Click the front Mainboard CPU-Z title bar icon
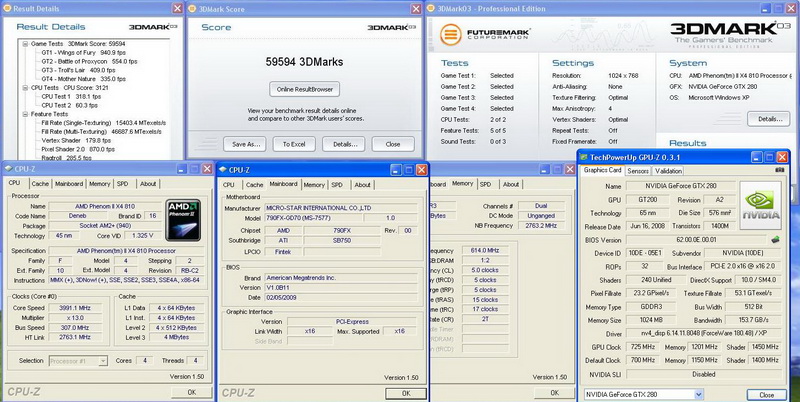800x402 pixels. point(224,170)
